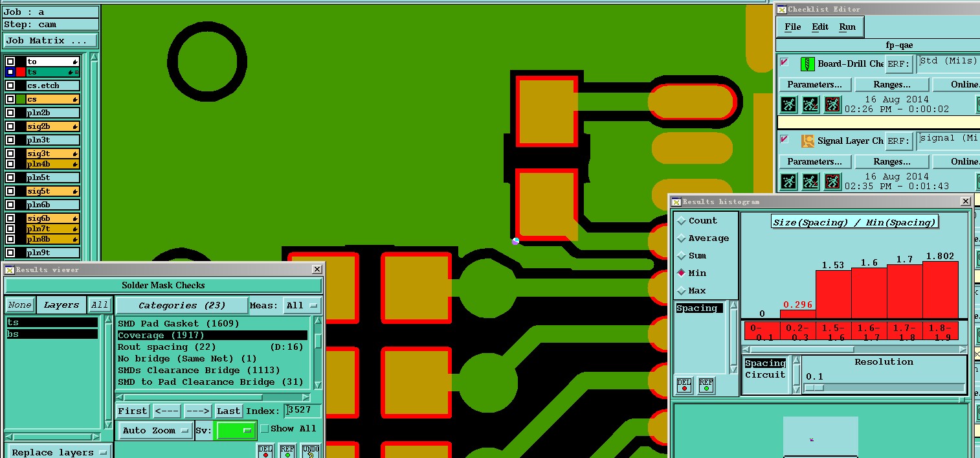Click the Results viewer window menu icon

10,269
